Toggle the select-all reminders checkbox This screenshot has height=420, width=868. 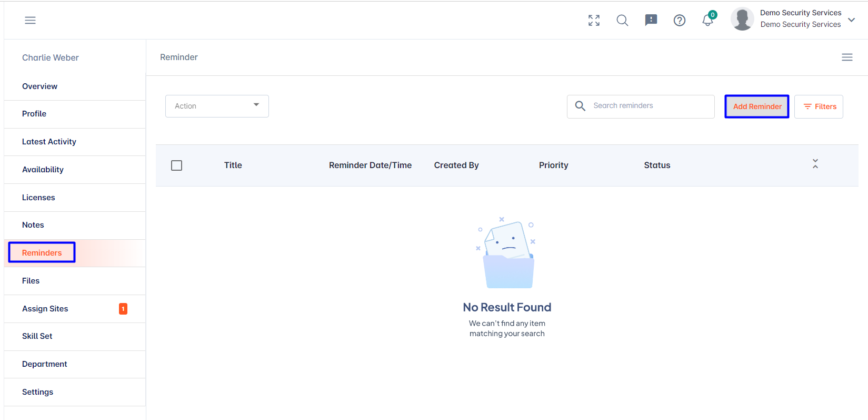coord(177,165)
